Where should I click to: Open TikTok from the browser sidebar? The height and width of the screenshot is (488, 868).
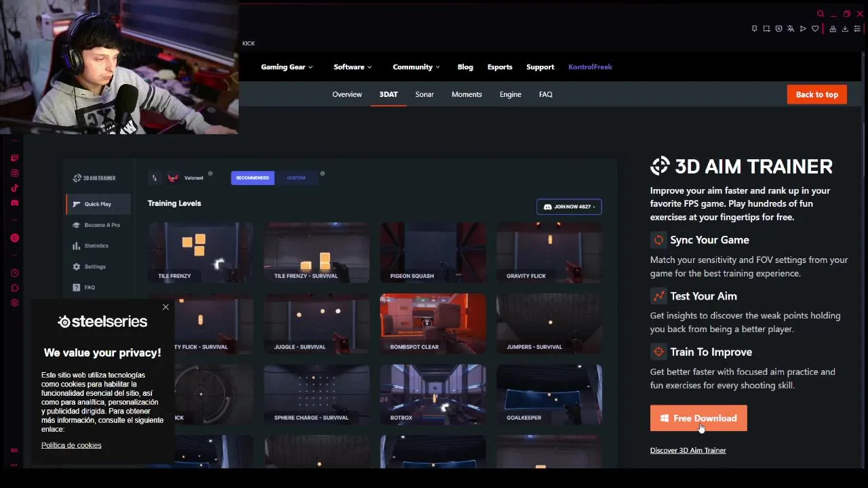[x=14, y=188]
